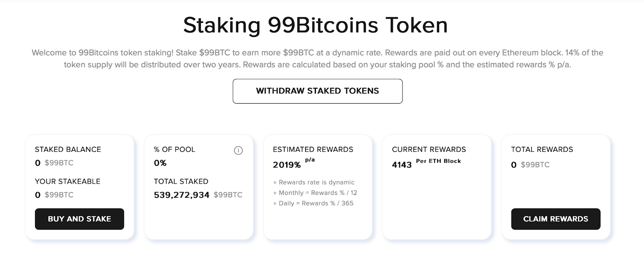
Task: Click the % OF POOL card title
Action: point(174,149)
